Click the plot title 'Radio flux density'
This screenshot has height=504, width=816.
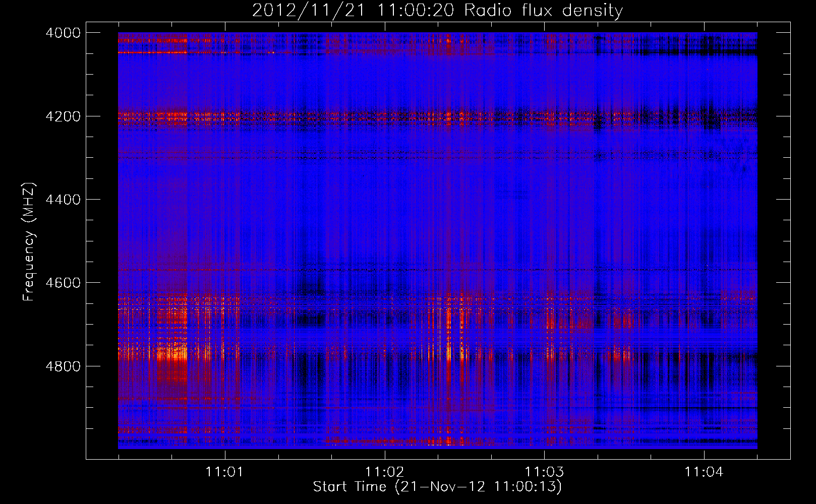pos(544,11)
